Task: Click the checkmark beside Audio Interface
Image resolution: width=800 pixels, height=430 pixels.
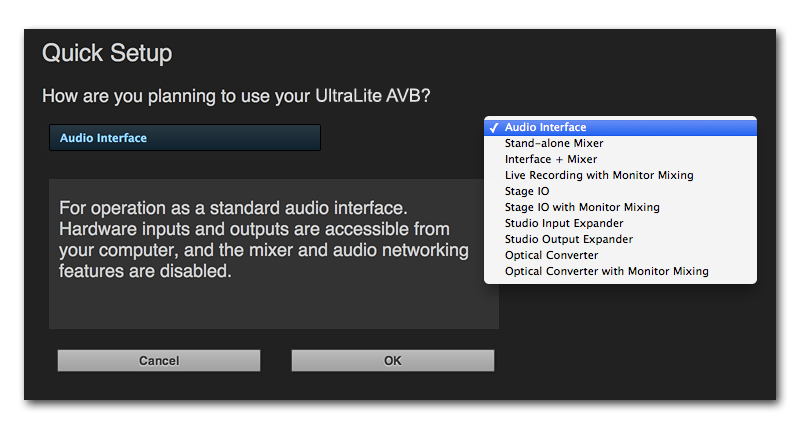Action: [493, 128]
